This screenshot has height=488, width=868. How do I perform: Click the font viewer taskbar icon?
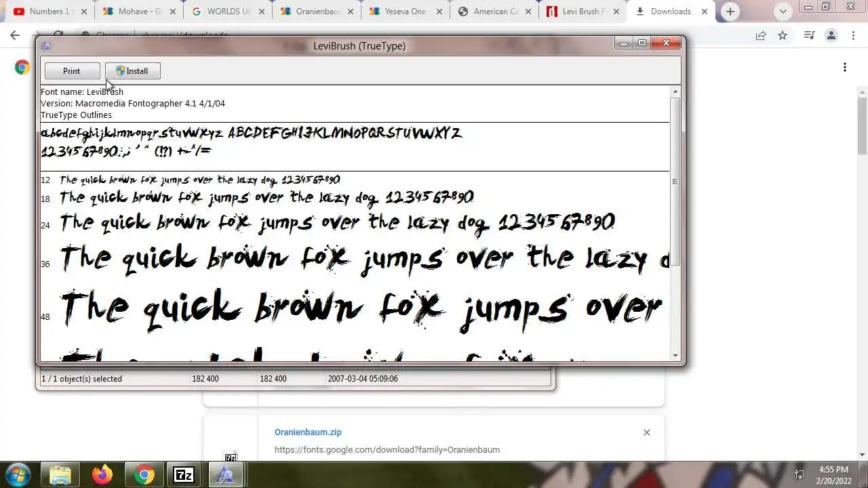pyautogui.click(x=225, y=475)
